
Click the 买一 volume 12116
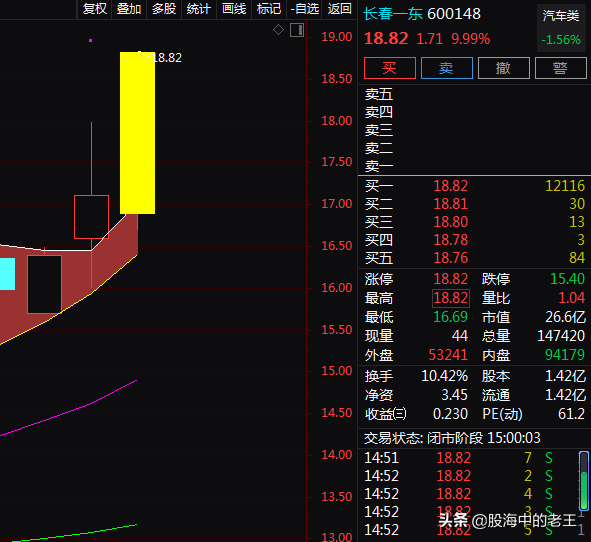(565, 186)
